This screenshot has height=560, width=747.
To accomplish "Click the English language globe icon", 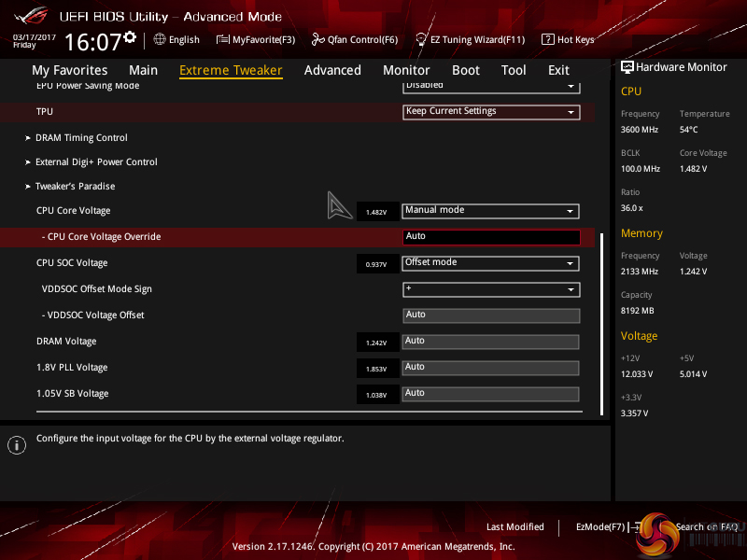I will pyautogui.click(x=160, y=40).
